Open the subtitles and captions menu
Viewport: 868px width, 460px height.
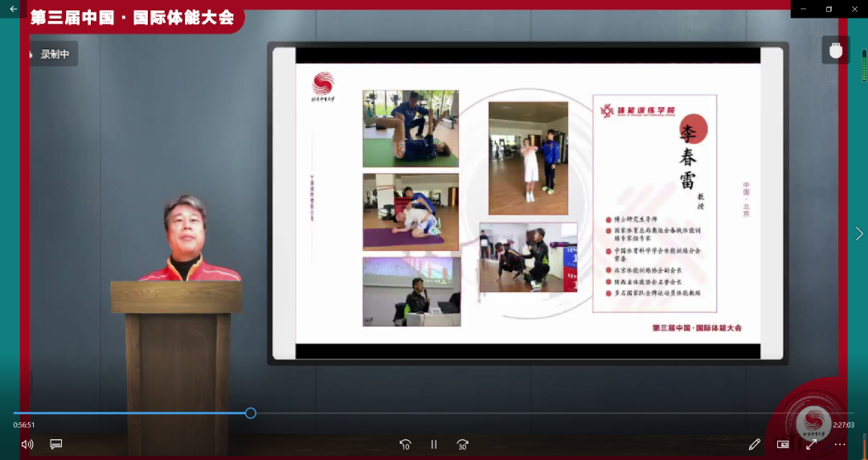[56, 445]
